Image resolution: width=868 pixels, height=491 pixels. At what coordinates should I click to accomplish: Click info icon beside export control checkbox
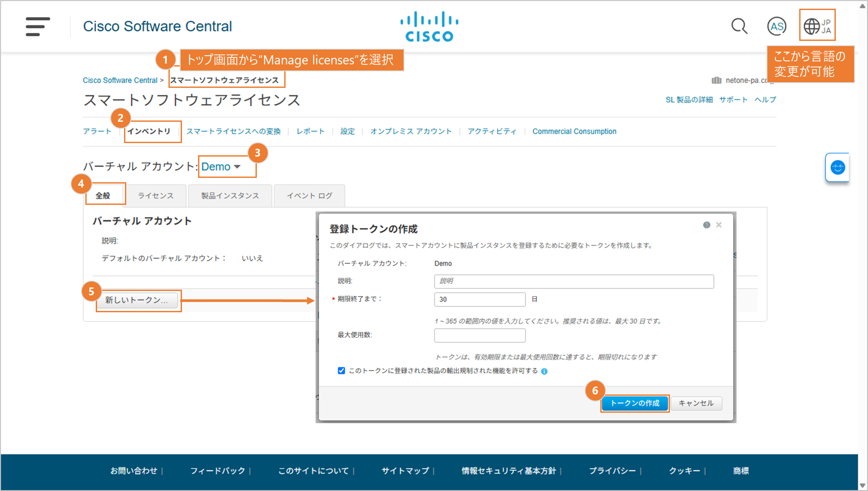(x=544, y=371)
